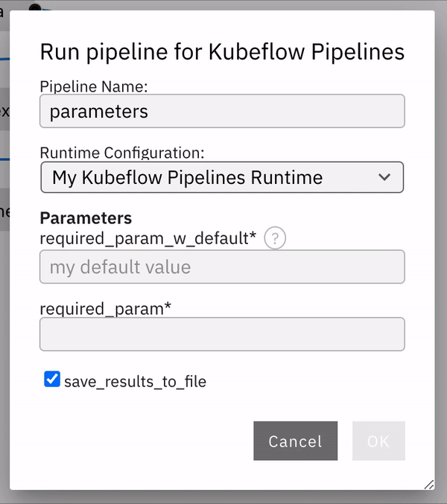Image resolution: width=447 pixels, height=504 pixels.
Task: Click the Cancel button
Action: coord(296,441)
